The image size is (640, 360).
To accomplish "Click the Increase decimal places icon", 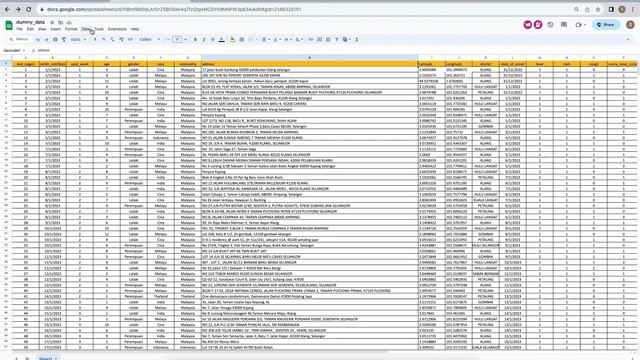I will [121, 40].
